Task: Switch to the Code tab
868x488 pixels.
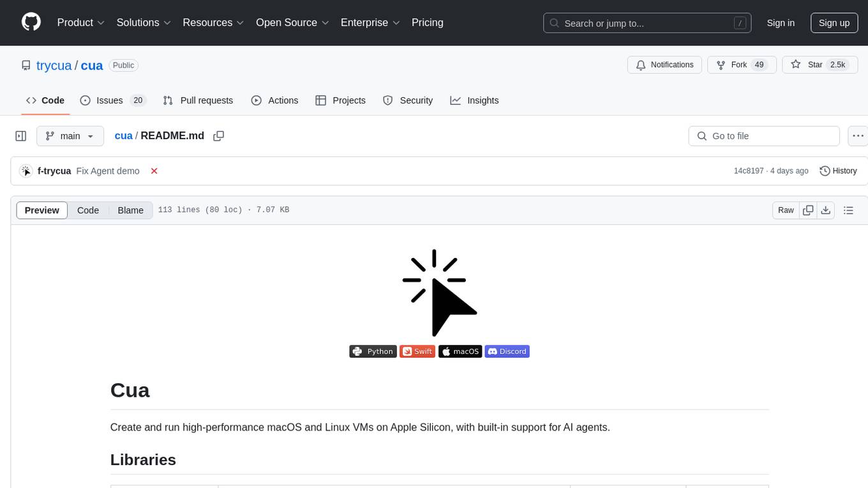Action: [45, 100]
